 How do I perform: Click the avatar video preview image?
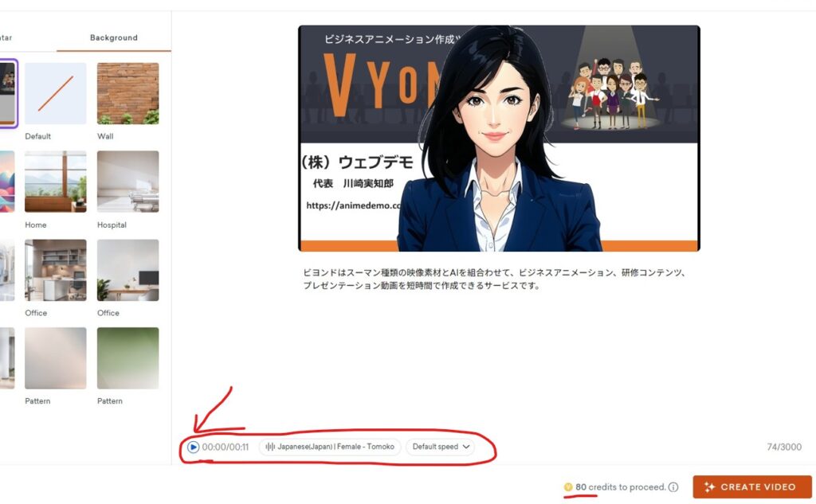click(499, 139)
